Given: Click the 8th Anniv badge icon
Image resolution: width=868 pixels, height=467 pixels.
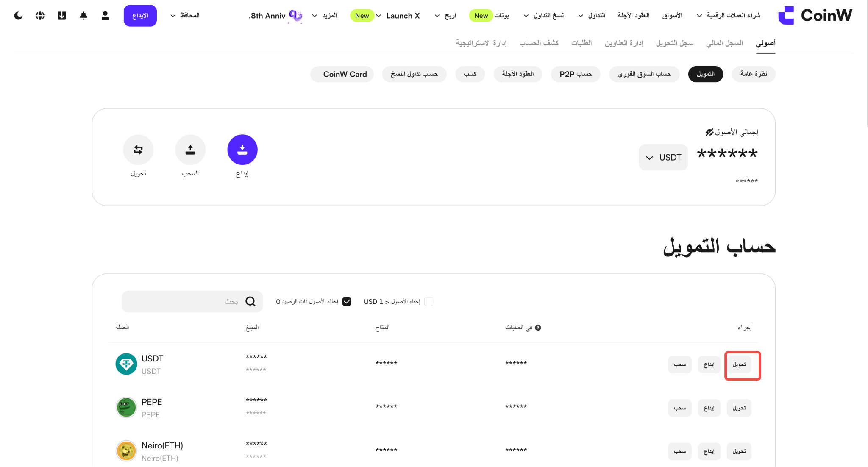Looking at the screenshot, I should point(295,16).
